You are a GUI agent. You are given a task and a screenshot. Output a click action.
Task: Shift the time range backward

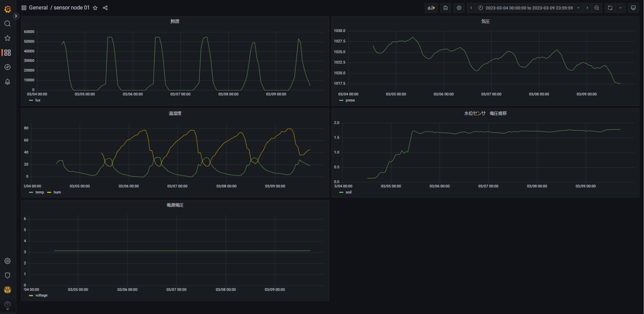[x=471, y=8]
